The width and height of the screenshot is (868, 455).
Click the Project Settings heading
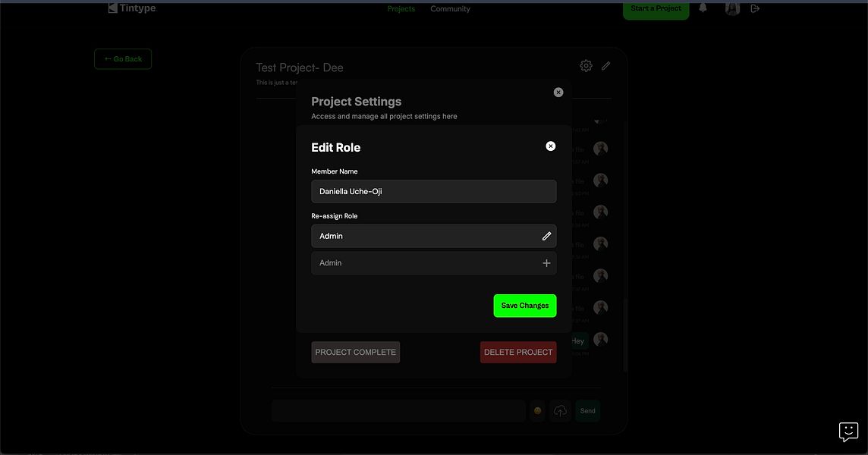point(356,102)
